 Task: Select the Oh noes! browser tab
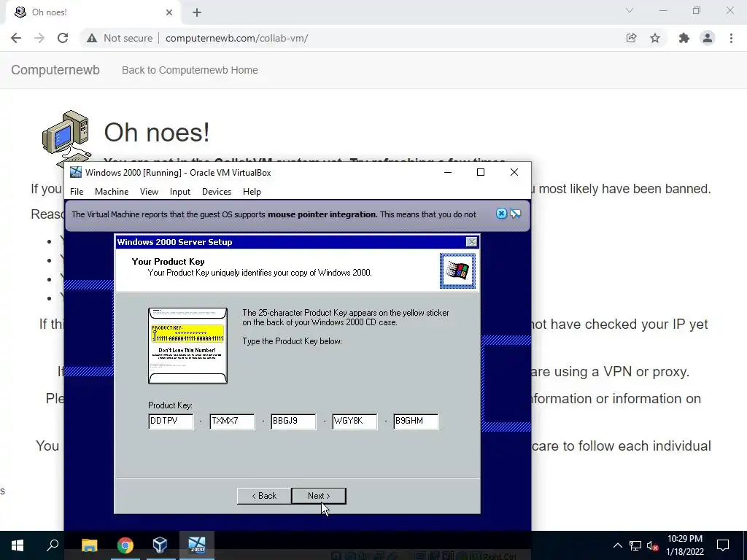(93, 12)
